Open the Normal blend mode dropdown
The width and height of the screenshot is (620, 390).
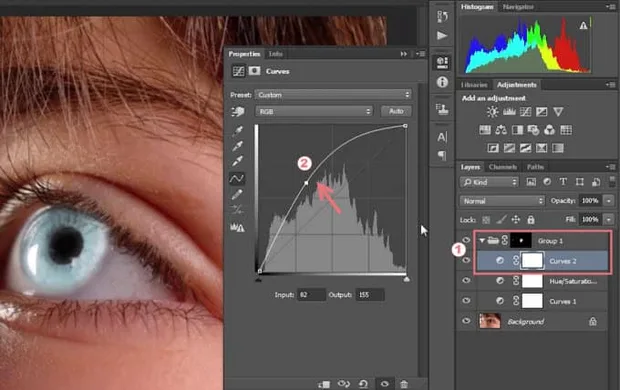(x=502, y=201)
